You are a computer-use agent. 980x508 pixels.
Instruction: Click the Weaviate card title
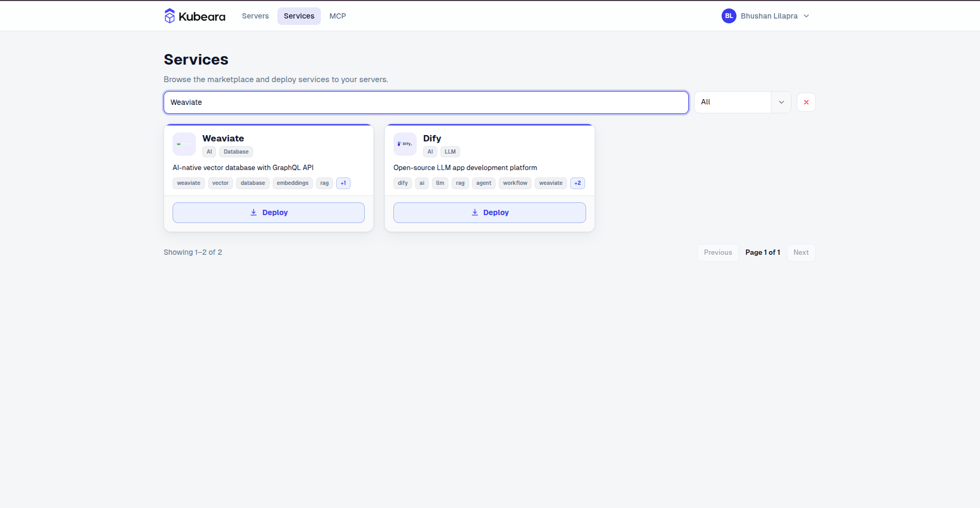click(x=223, y=138)
